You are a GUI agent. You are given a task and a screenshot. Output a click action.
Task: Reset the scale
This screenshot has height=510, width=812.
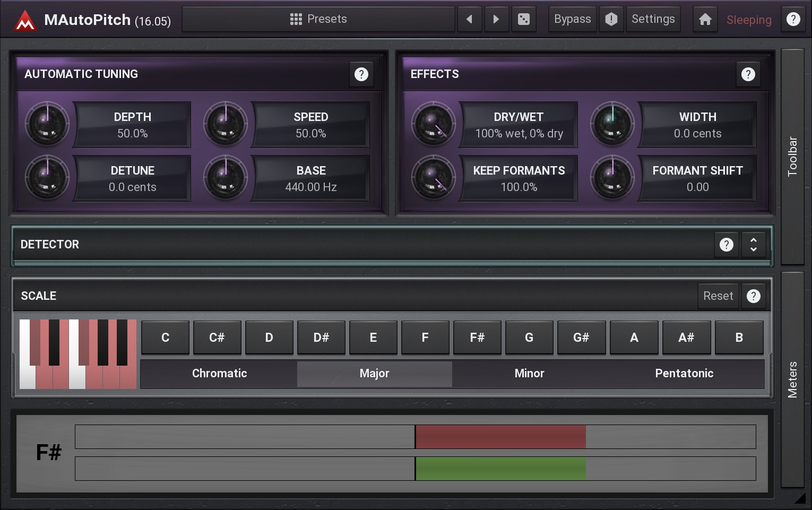(x=718, y=296)
